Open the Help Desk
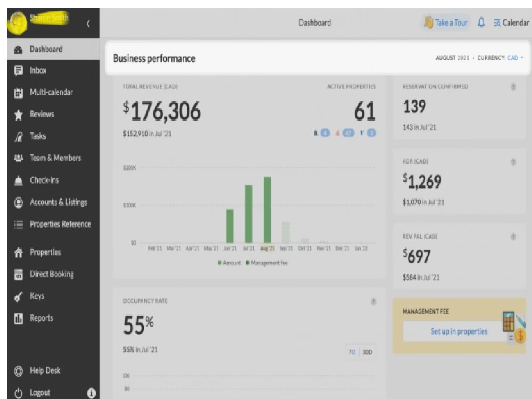The height and width of the screenshot is (399, 532). point(45,370)
